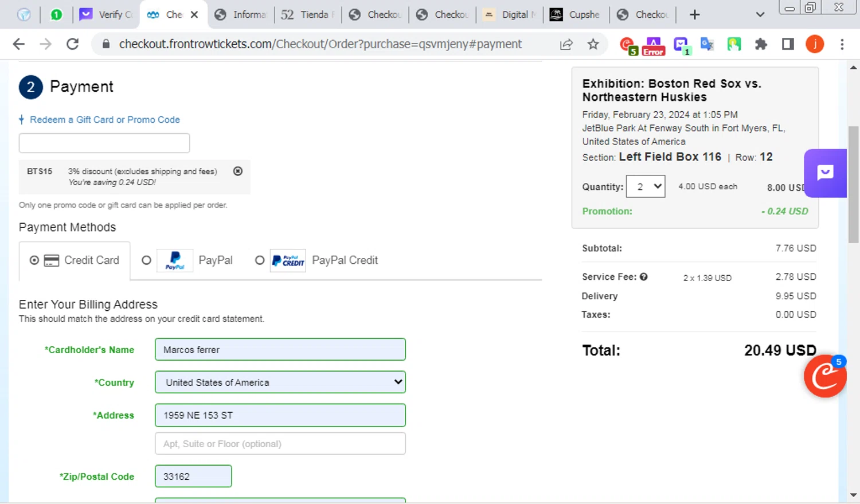The image size is (860, 504).
Task: Open the purple extension with badge 1
Action: pyautogui.click(x=681, y=45)
